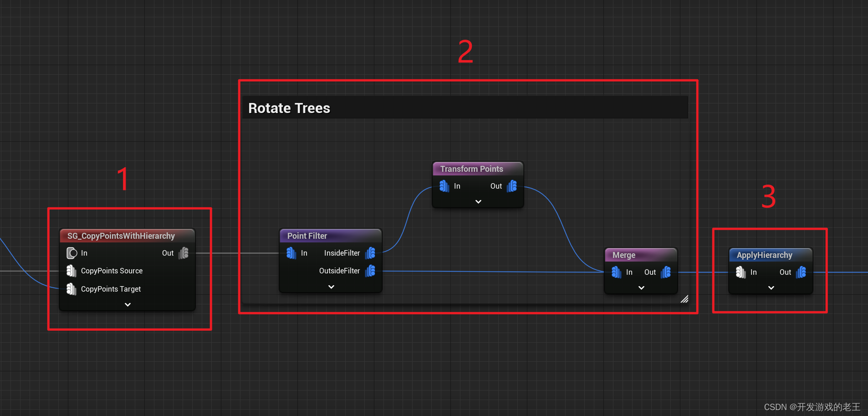This screenshot has width=868, height=416.
Task: Select the SG_CopyPointsWithHierarchy node title
Action: 121,236
